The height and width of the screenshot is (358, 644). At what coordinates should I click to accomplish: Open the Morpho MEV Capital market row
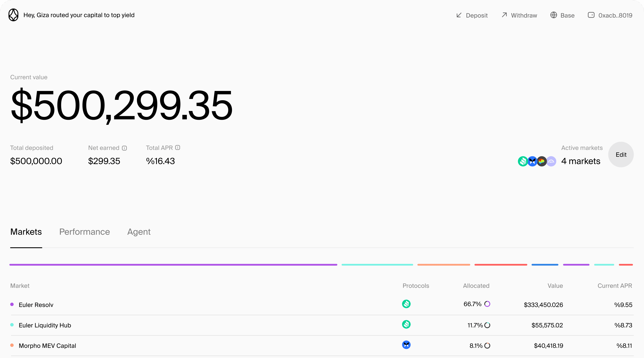(x=48, y=346)
